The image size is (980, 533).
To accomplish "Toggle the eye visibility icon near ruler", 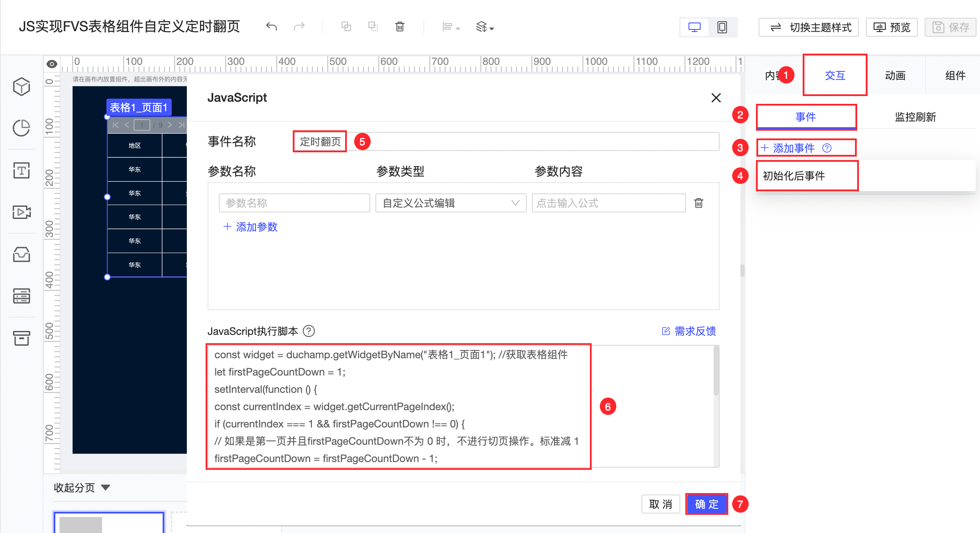I will [x=52, y=64].
